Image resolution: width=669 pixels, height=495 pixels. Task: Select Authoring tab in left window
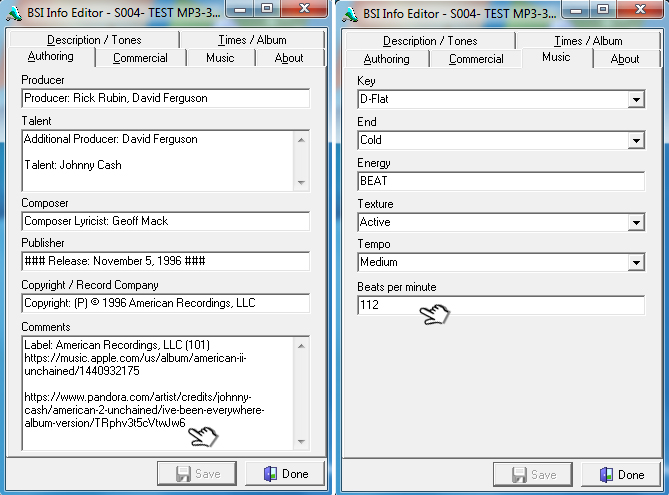(51, 56)
